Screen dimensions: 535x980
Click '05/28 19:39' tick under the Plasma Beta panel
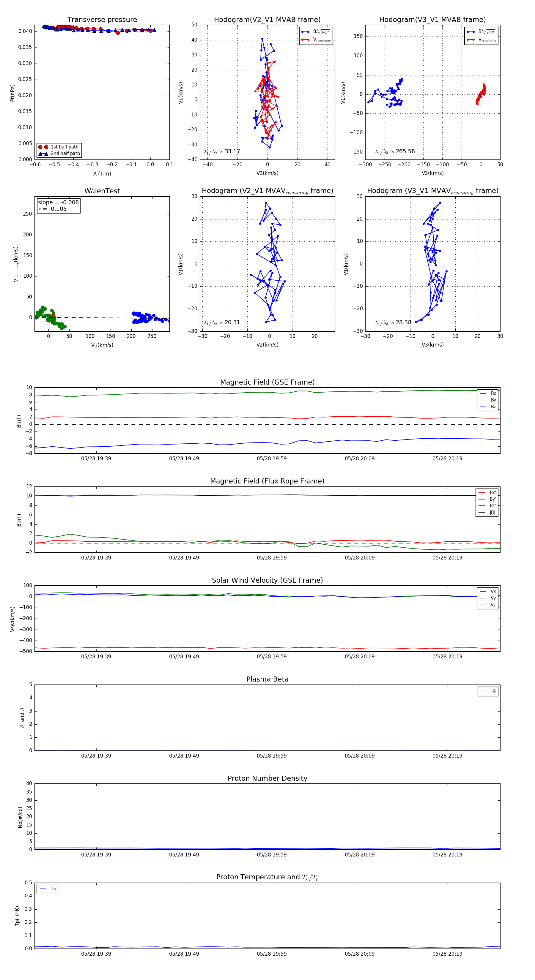coord(96,756)
